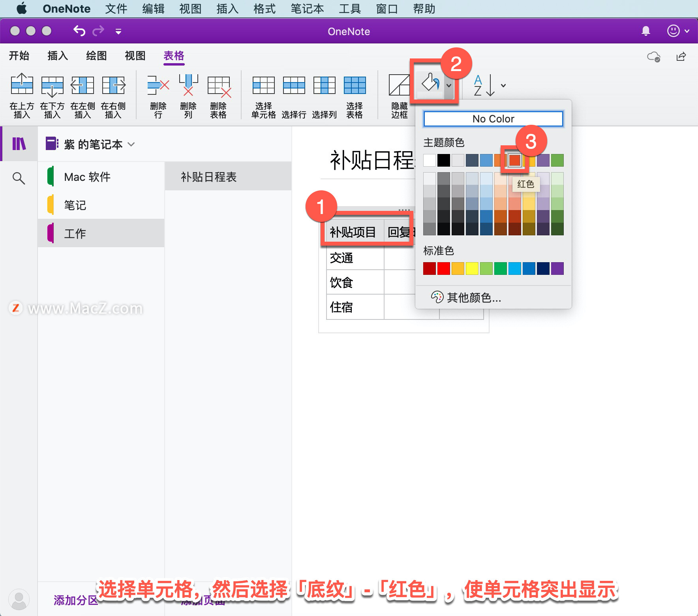The image size is (698, 616).
Task: Open the 笔记本 menu in menu bar
Action: pos(307,9)
